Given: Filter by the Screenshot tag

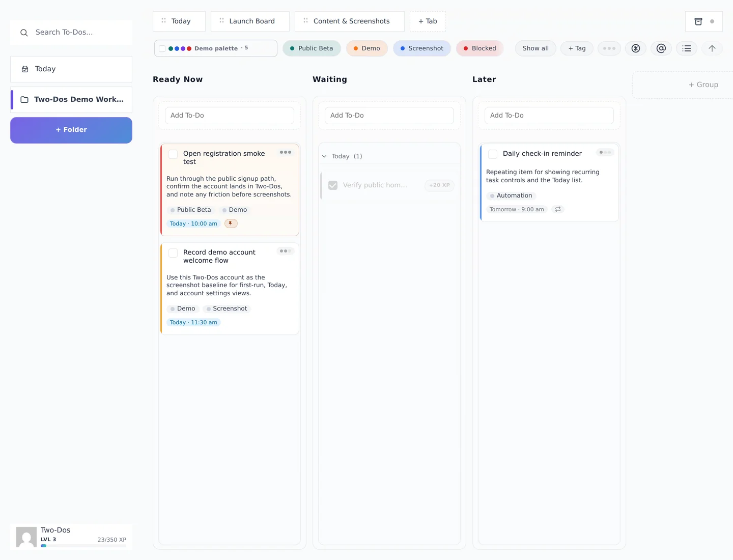Looking at the screenshot, I should 422,48.
